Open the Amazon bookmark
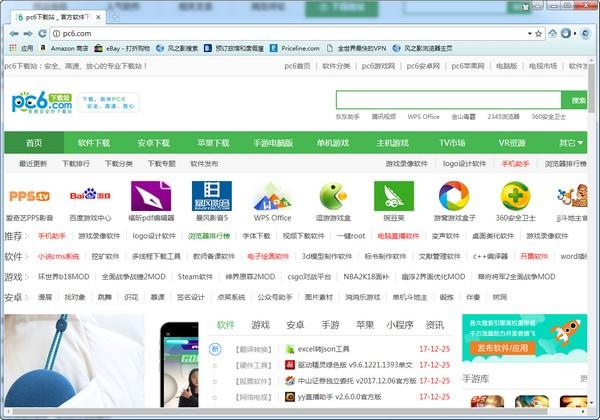This screenshot has width=600, height=420. pyautogui.click(x=64, y=48)
